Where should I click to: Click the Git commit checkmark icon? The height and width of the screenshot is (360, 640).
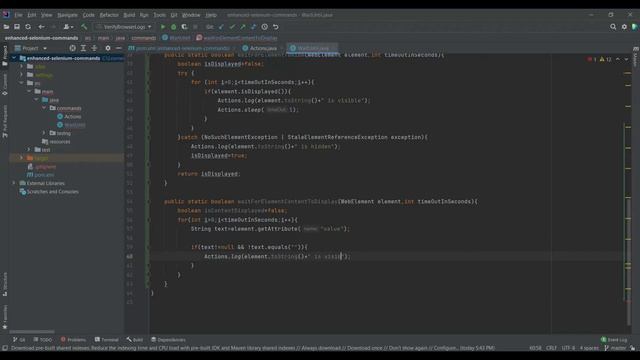coord(232,27)
